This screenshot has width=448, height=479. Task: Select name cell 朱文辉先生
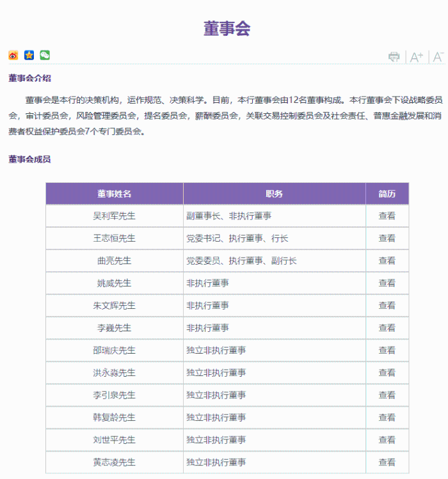click(115, 306)
